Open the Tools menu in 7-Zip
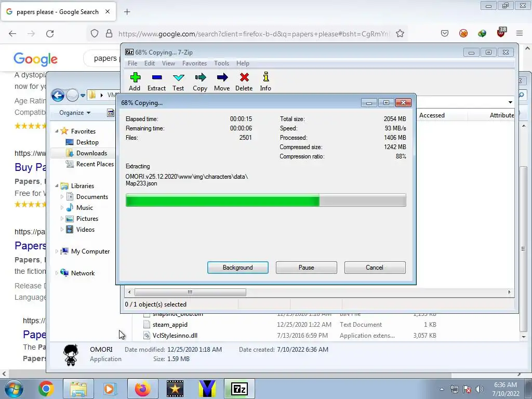532x399 pixels. (221, 63)
